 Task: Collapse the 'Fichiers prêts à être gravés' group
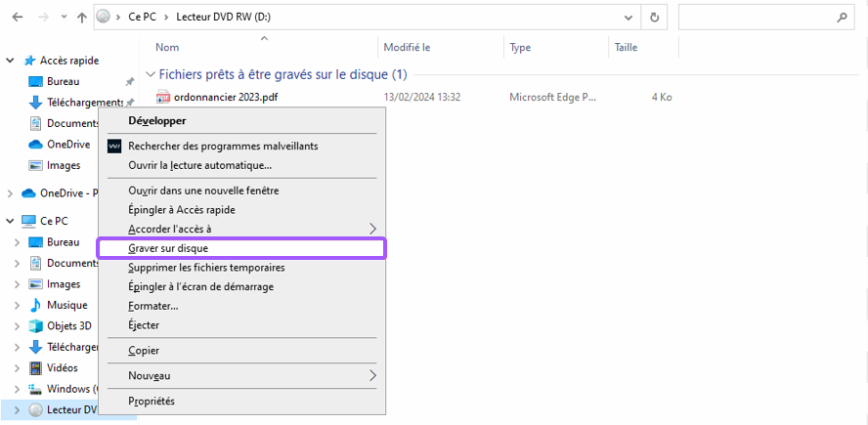coord(150,74)
